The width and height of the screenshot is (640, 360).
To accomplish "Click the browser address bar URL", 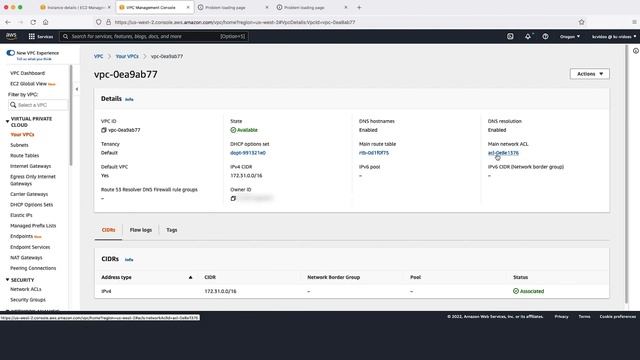I will click(235, 22).
